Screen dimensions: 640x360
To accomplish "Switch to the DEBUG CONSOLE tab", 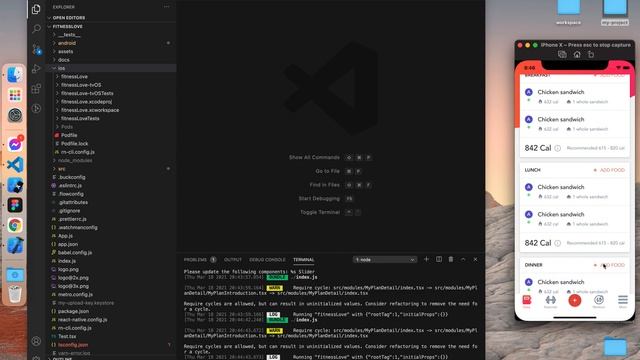I will click(x=267, y=260).
